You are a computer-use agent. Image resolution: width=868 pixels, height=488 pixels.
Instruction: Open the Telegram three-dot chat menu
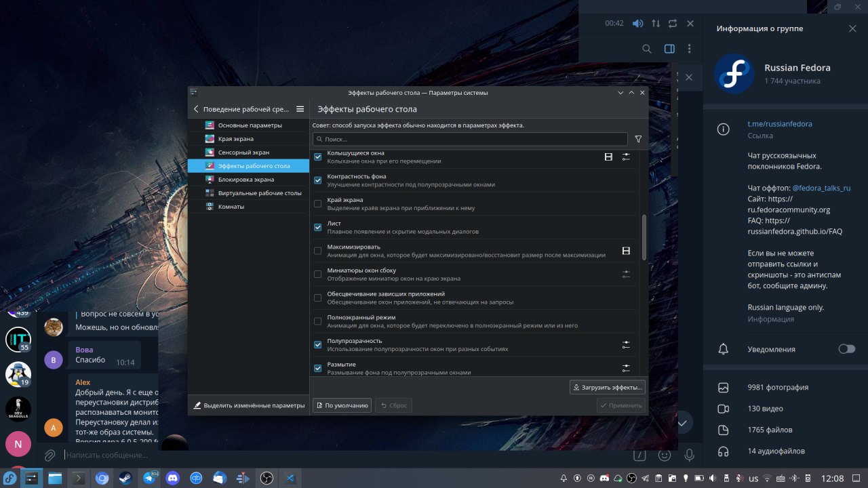[x=689, y=49]
